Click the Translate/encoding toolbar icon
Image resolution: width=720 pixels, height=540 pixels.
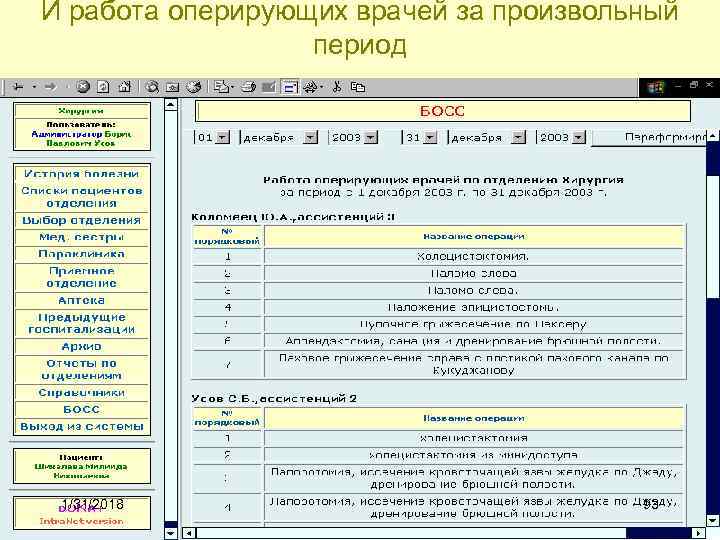[312, 87]
